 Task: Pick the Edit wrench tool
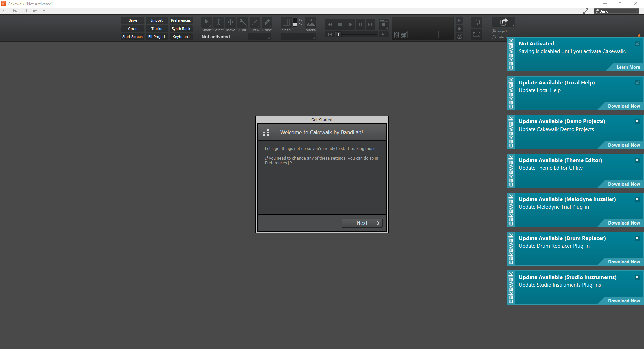click(243, 22)
